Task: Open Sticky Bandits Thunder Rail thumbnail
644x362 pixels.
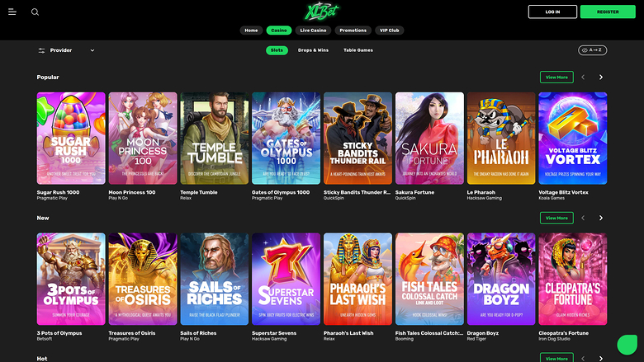Action: [x=358, y=139]
